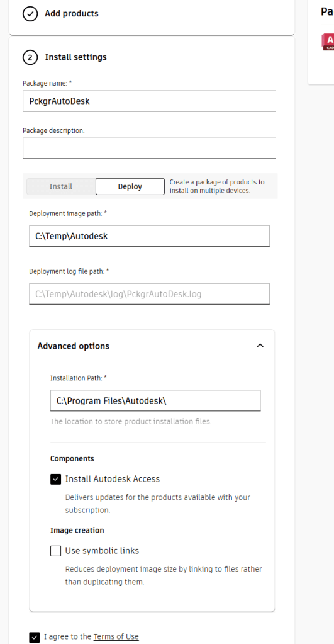Click the Install Autodesk Access label
The image size is (334, 644).
coord(113,479)
